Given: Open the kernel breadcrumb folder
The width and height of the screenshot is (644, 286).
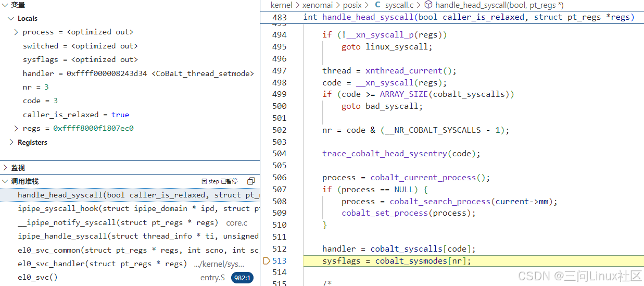Looking at the screenshot, I should tap(281, 5).
